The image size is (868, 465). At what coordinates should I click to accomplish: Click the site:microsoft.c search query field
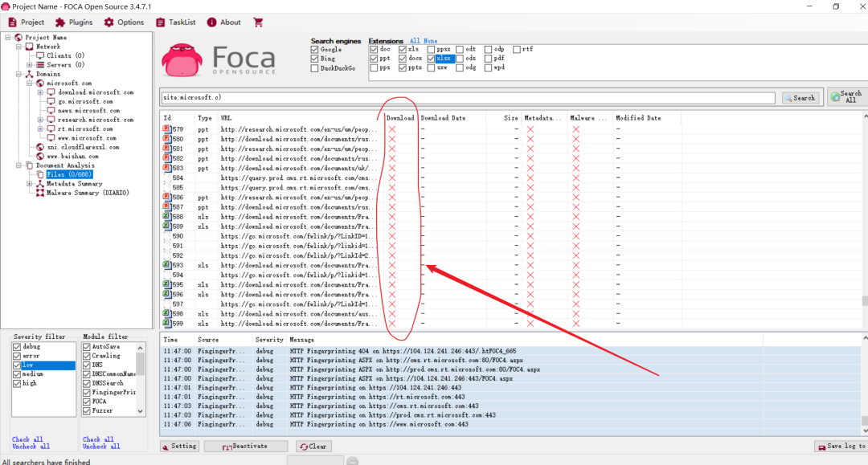pyautogui.click(x=468, y=97)
